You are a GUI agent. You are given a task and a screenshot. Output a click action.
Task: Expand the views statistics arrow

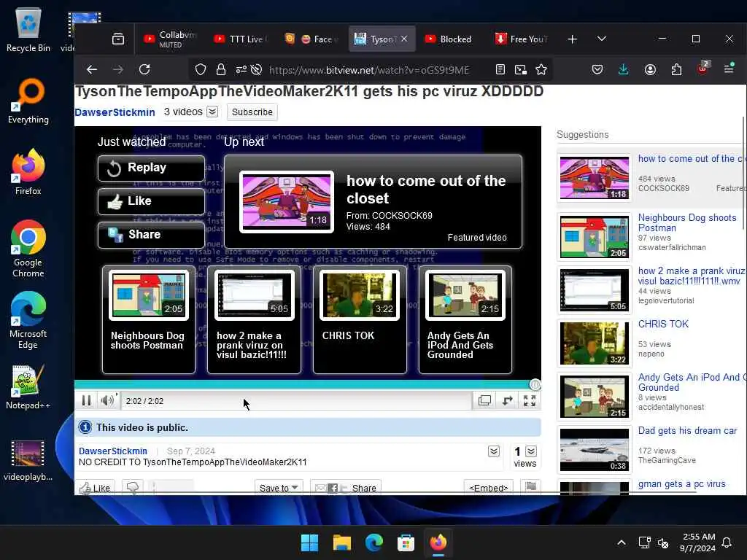coord(531,451)
